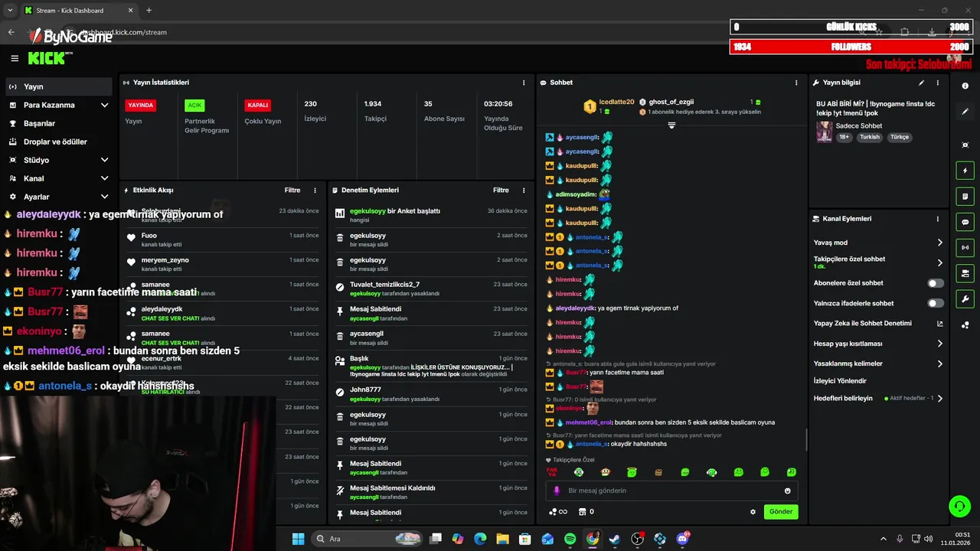This screenshot has height=551, width=980.
Task: Open a new browser tab
Action: tap(149, 10)
